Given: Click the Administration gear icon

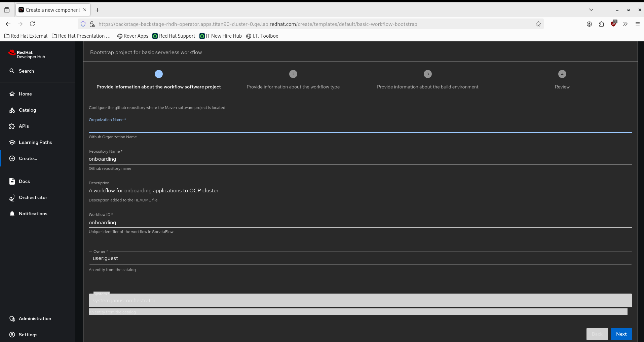Looking at the screenshot, I should pos(12,318).
